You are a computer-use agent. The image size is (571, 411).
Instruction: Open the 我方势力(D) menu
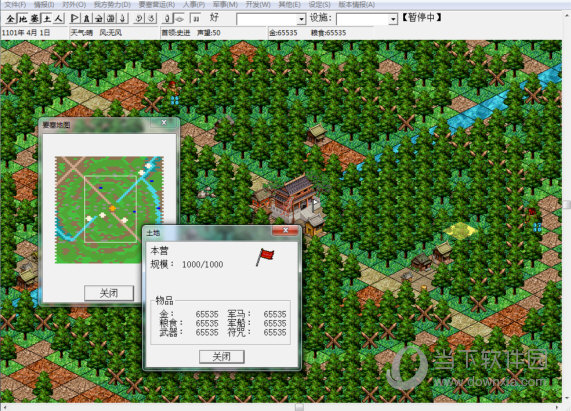click(112, 5)
